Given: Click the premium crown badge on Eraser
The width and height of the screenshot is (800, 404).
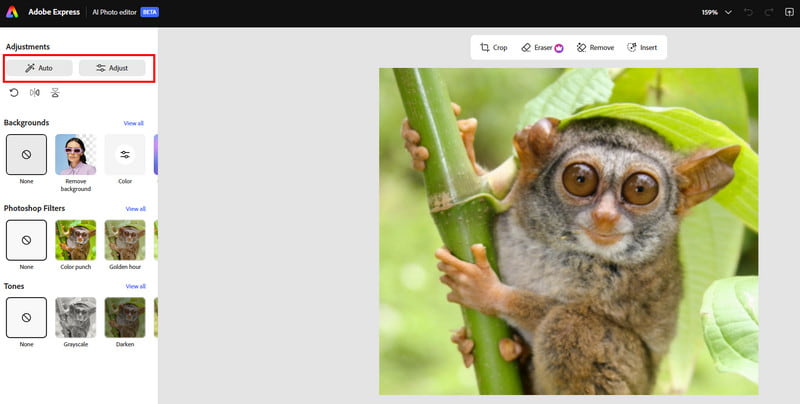Looking at the screenshot, I should pyautogui.click(x=559, y=48).
